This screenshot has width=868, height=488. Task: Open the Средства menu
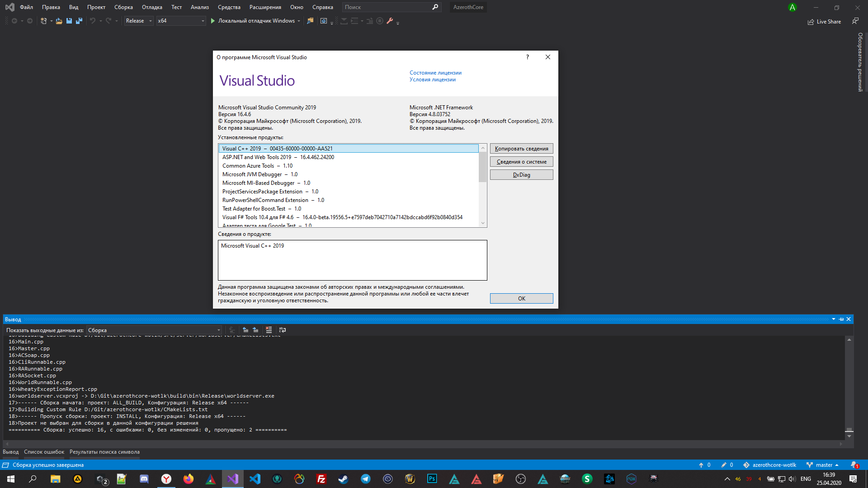pos(229,7)
